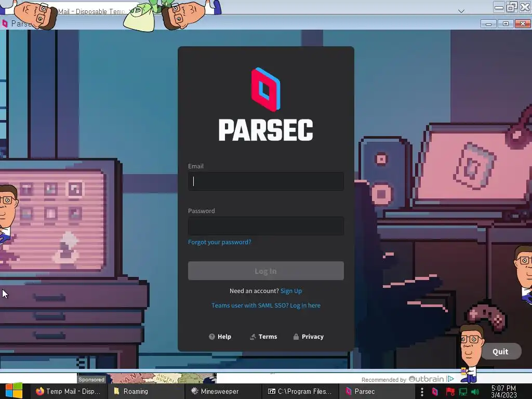Maximize the Parsec window
The image size is (532, 399).
[x=506, y=24]
